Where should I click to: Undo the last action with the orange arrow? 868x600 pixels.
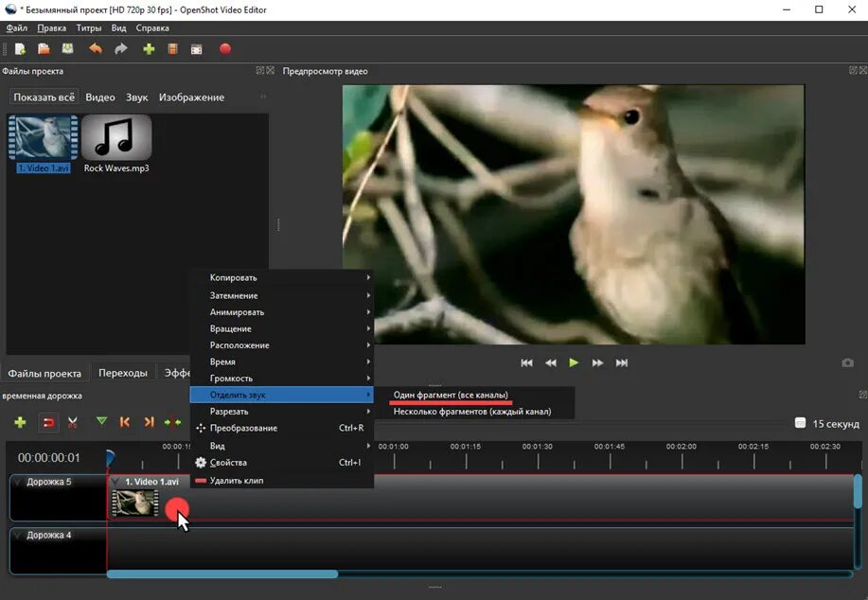coord(96,49)
